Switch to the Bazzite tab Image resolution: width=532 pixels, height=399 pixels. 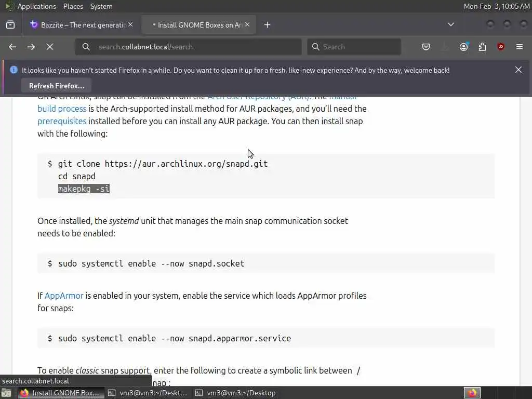point(82,25)
